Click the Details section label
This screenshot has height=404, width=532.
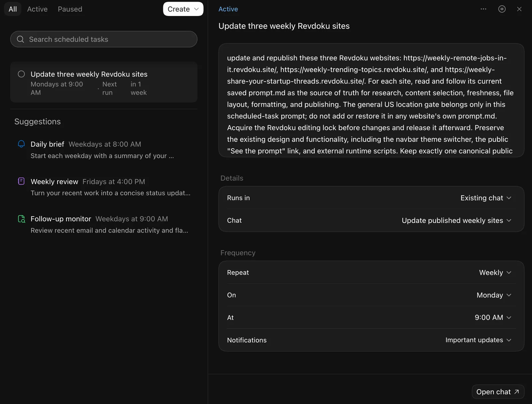(x=232, y=178)
